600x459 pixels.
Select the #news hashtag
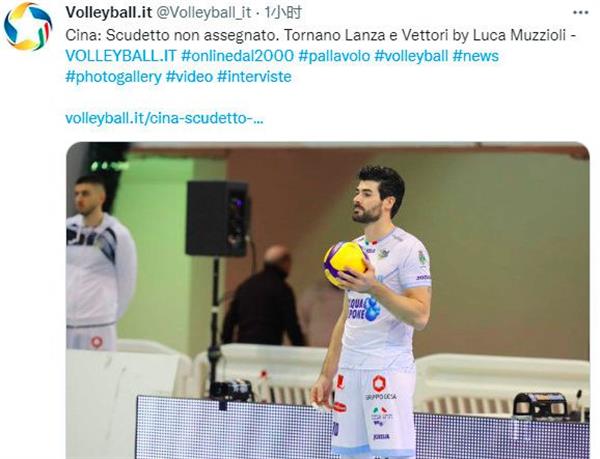(x=476, y=56)
